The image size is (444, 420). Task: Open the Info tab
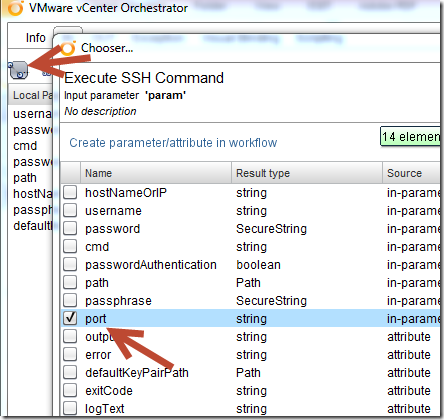(36, 38)
